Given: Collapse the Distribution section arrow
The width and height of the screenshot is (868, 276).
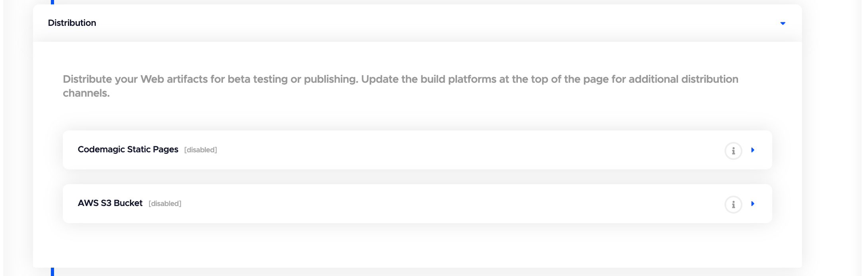Looking at the screenshot, I should tap(783, 23).
